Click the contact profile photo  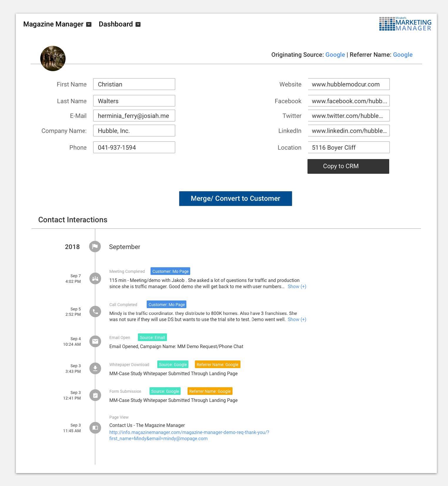(53, 59)
